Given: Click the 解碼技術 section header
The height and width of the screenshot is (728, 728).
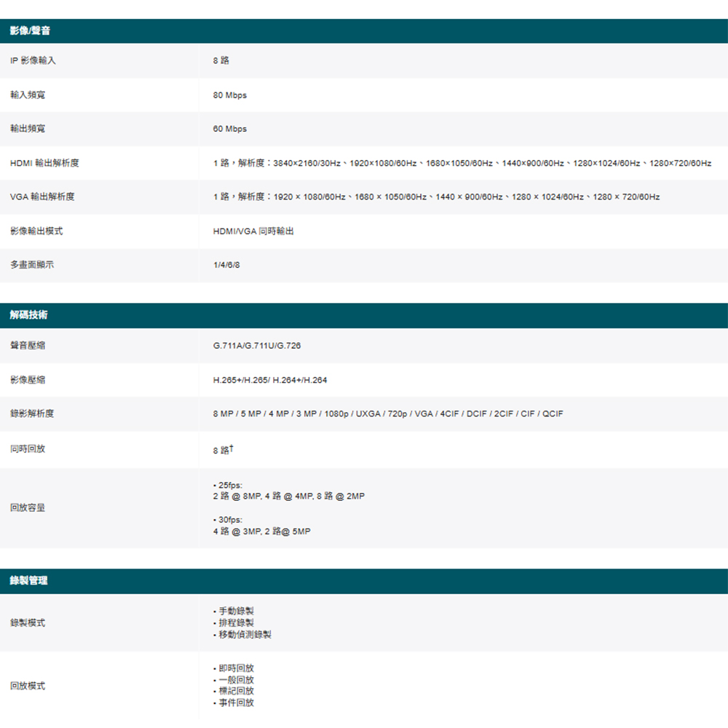Looking at the screenshot, I should [x=29, y=315].
